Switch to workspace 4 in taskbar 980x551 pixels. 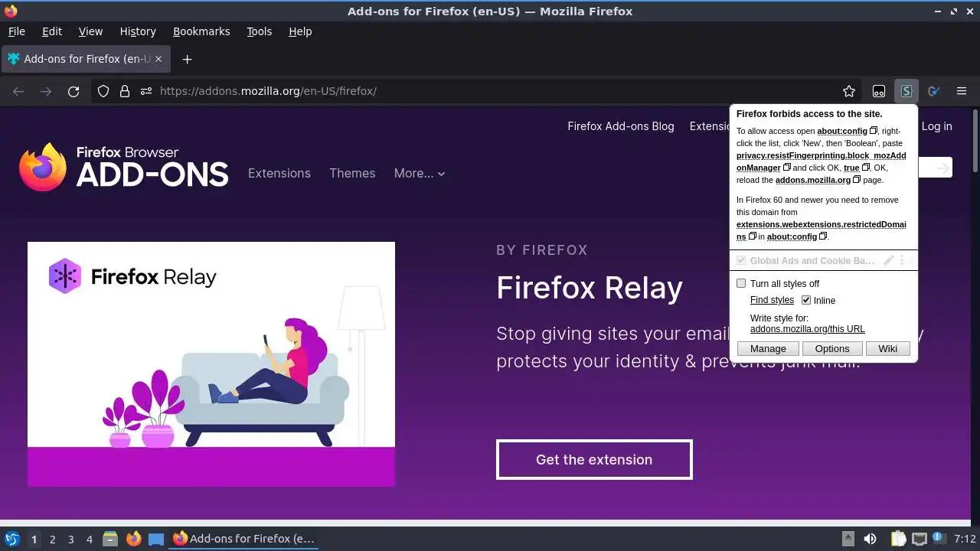89,539
